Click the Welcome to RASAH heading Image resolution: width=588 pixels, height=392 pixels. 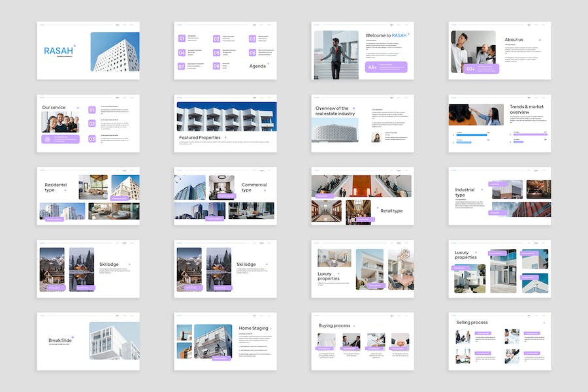[386, 35]
